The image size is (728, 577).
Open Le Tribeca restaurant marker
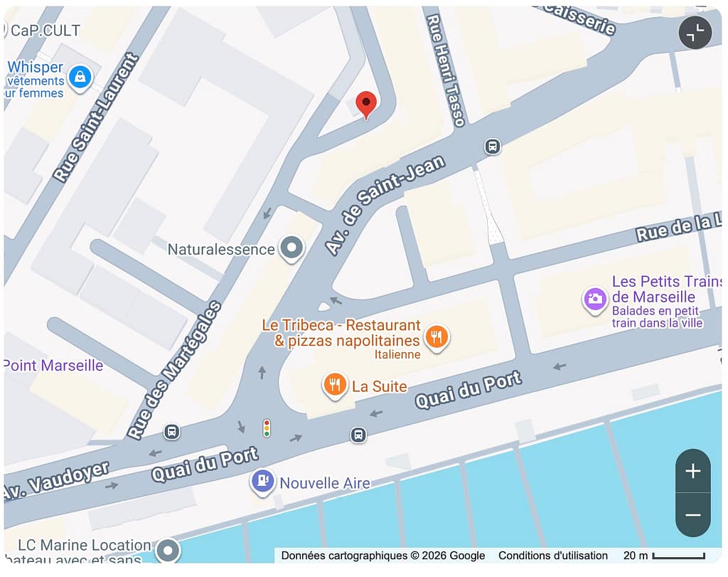[437, 337]
